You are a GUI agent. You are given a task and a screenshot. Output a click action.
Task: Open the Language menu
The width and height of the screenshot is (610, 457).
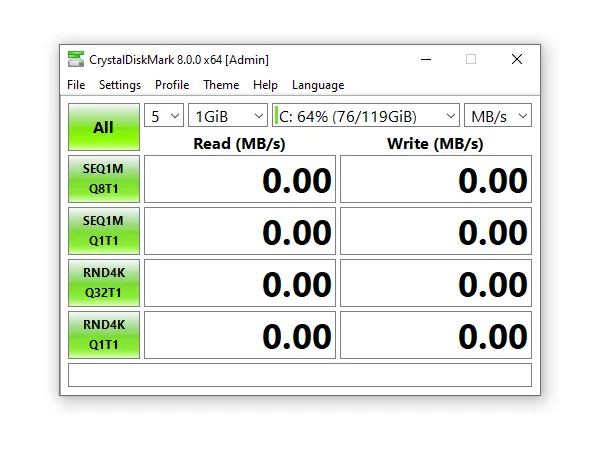click(318, 85)
